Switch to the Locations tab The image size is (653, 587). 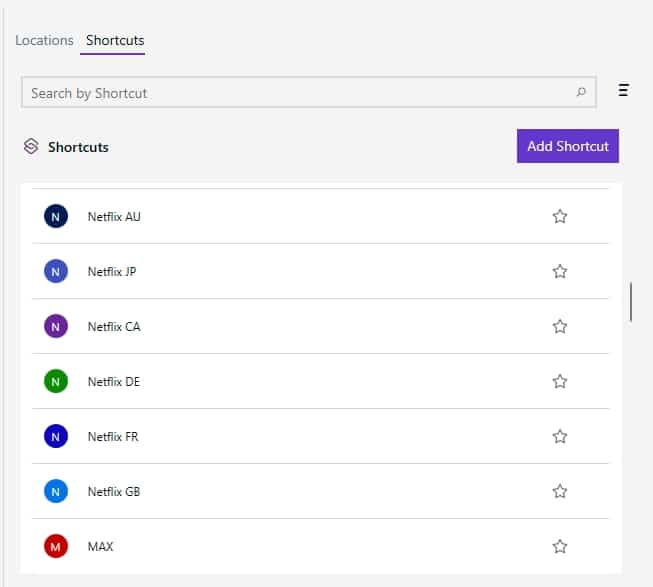pos(44,41)
